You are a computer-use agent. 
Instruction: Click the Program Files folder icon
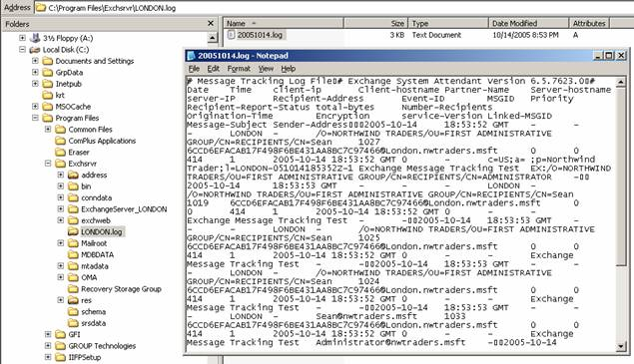point(48,118)
